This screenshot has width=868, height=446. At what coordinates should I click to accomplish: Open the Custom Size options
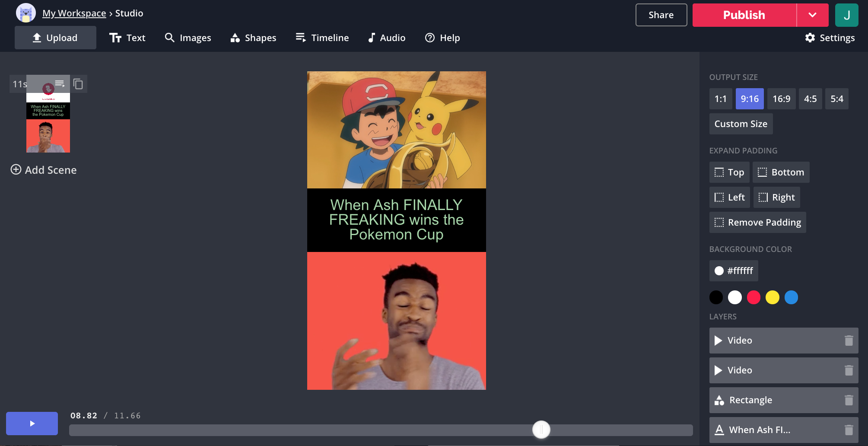click(x=741, y=124)
